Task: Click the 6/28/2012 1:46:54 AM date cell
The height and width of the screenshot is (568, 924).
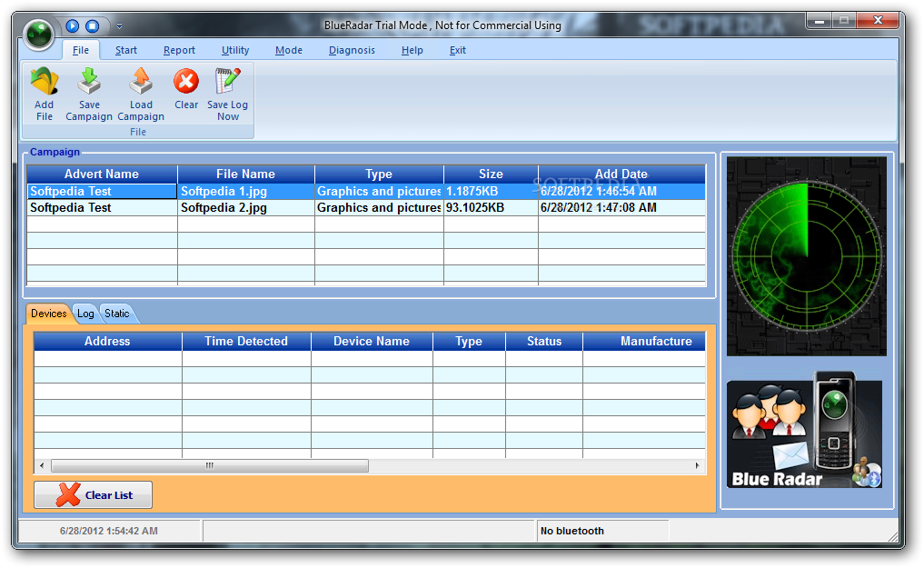Action: 621,191
